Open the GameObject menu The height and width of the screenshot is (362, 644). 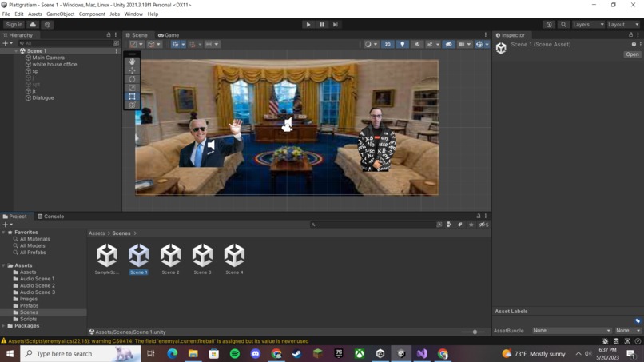click(x=61, y=14)
